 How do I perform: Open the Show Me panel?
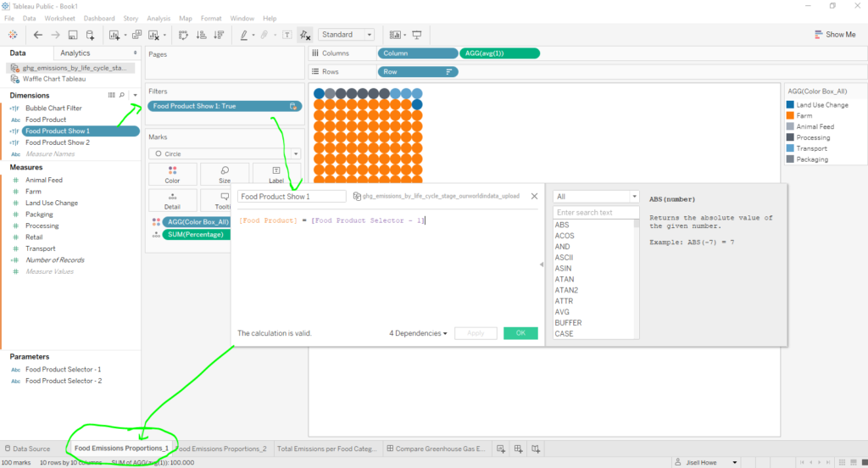(835, 35)
